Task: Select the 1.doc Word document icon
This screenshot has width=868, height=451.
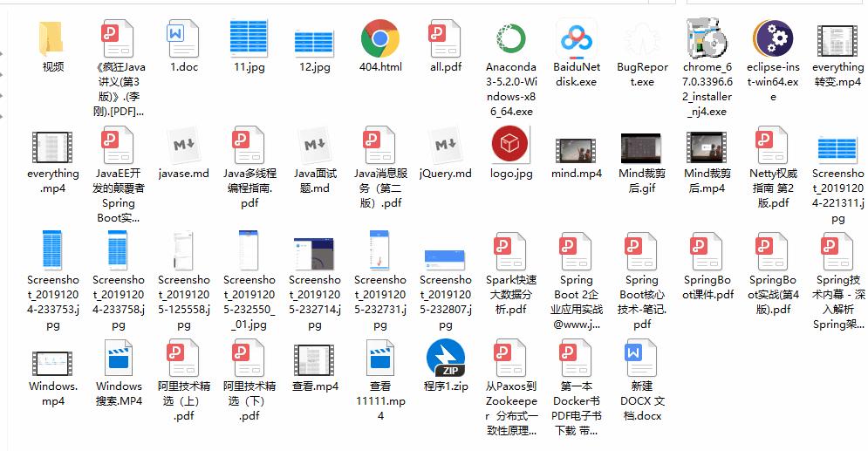Action: coord(183,38)
